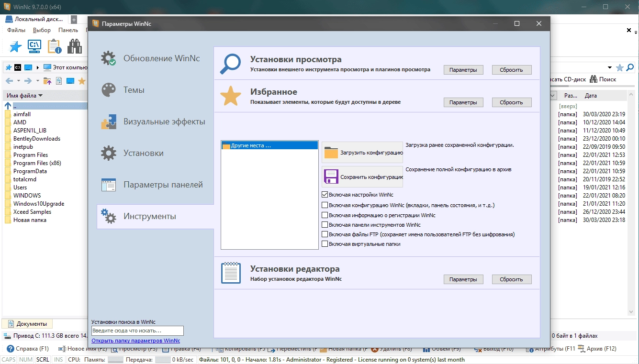Click Сбросить button for Установки редактора
This screenshot has width=639, height=364.
(512, 279)
